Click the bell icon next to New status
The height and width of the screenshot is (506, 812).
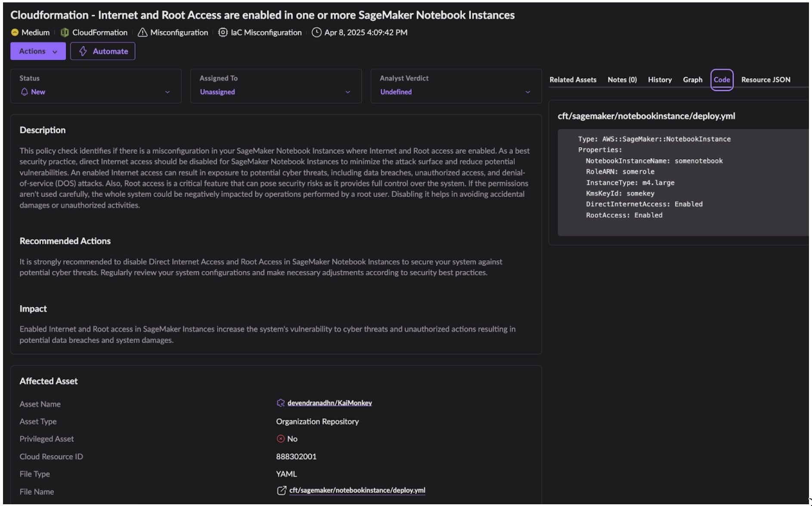click(25, 92)
